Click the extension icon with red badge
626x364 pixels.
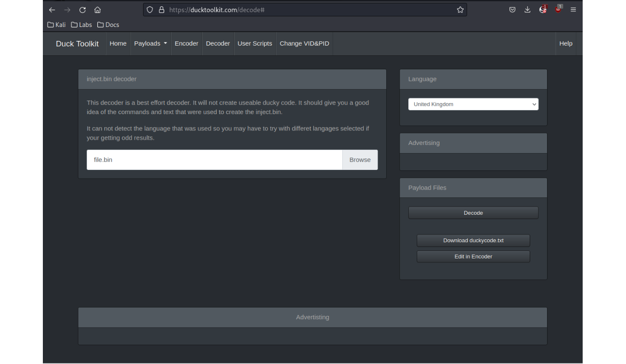(x=543, y=9)
